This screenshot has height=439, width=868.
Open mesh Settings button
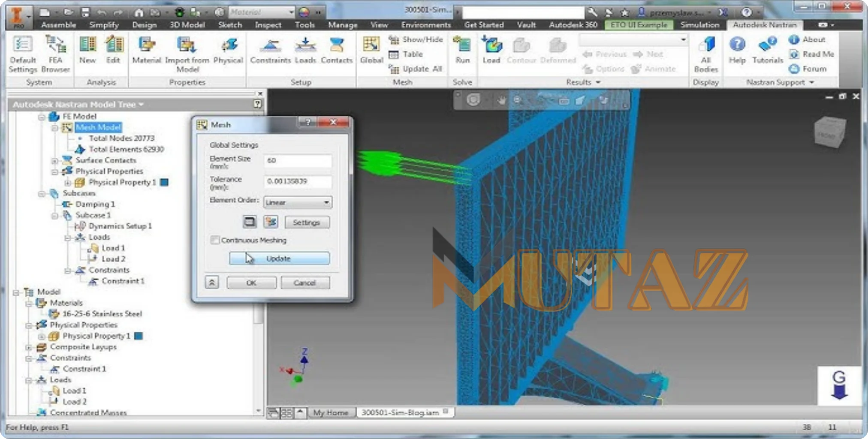[x=307, y=222]
